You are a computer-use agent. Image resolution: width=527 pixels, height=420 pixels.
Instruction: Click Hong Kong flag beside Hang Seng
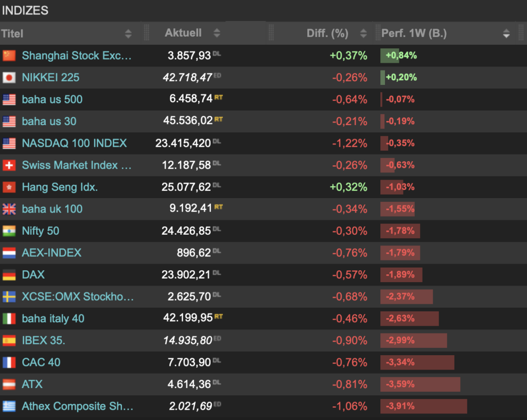9,187
